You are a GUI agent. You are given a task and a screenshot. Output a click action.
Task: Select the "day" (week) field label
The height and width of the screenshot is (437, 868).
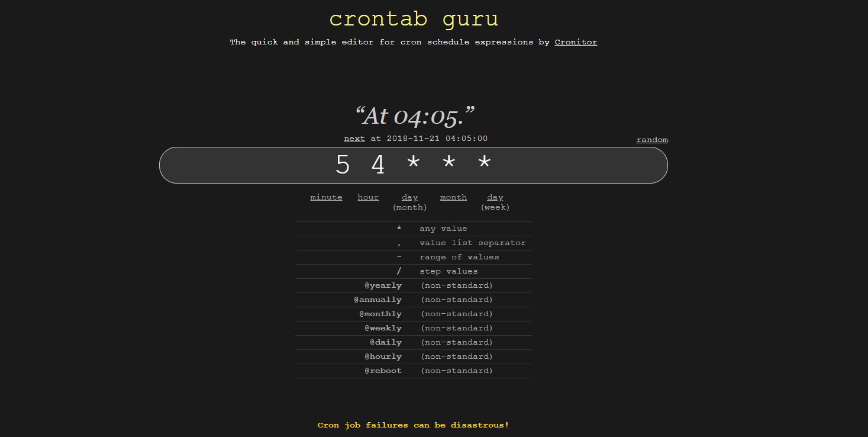pos(495,197)
